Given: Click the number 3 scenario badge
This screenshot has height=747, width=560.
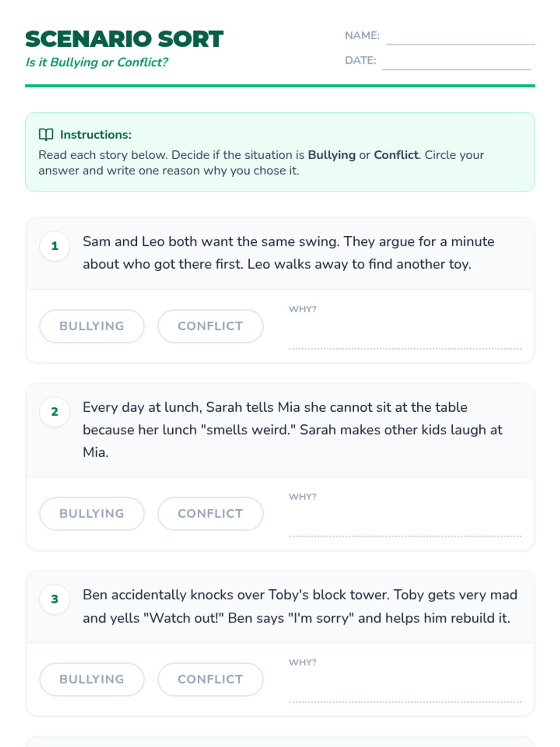Looking at the screenshot, I should (55, 599).
